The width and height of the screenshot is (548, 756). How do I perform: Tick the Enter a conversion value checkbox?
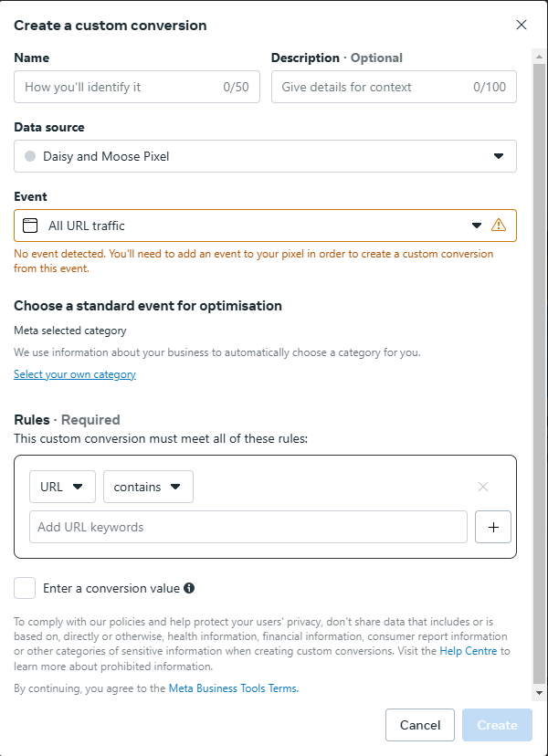(25, 588)
